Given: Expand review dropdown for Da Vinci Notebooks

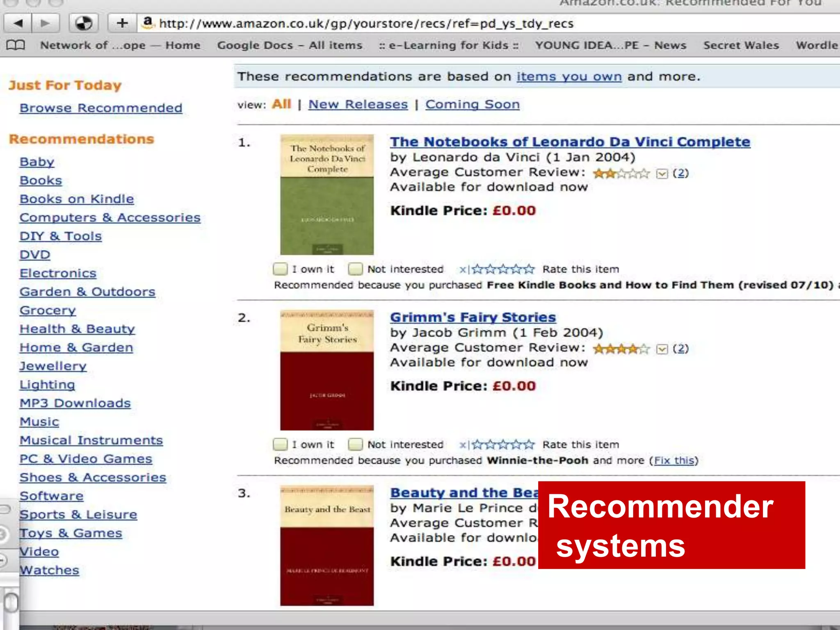Looking at the screenshot, I should click(x=662, y=174).
